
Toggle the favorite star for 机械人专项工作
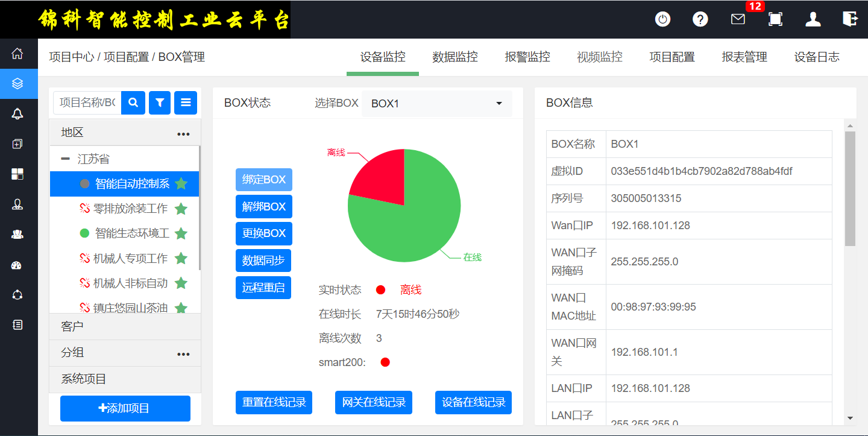coord(181,258)
